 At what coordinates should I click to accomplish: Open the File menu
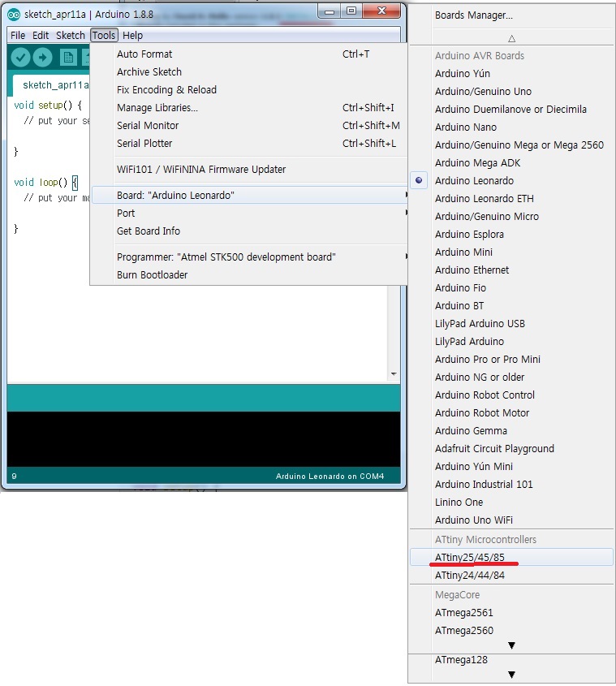[x=18, y=36]
